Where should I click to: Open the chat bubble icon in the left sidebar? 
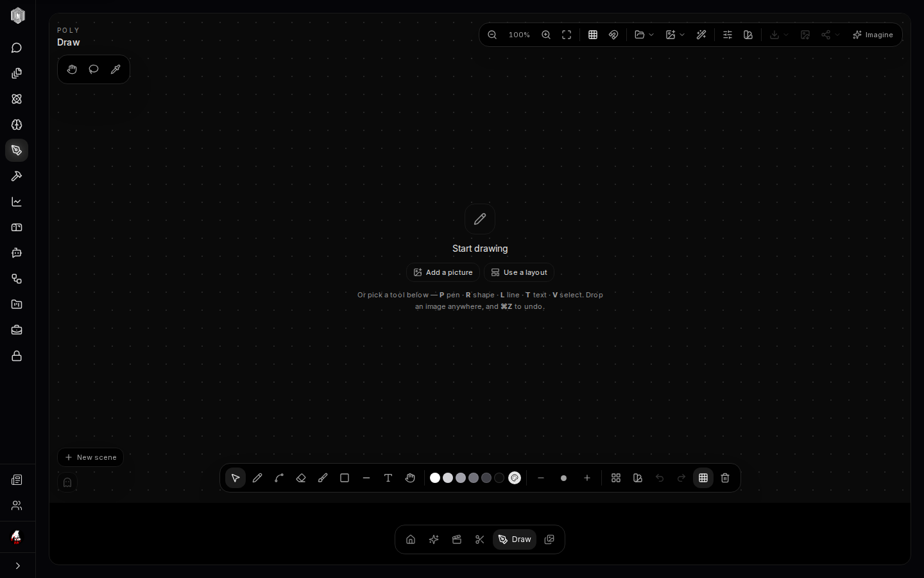coord(17,48)
